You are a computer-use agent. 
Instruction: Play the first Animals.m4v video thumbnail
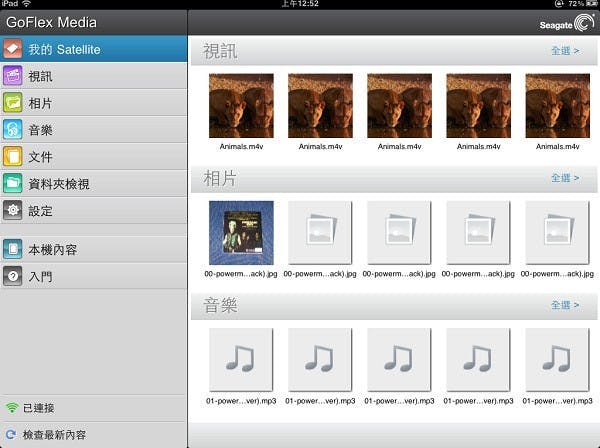pyautogui.click(x=240, y=105)
